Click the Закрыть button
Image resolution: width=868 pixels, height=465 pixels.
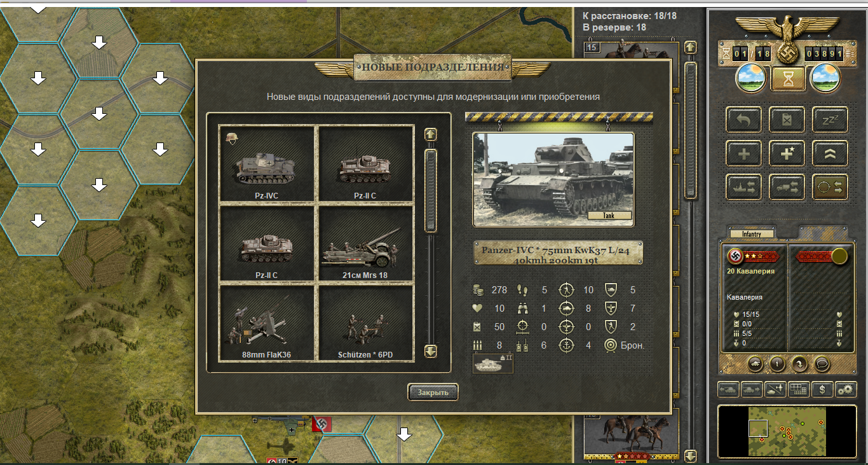click(433, 392)
